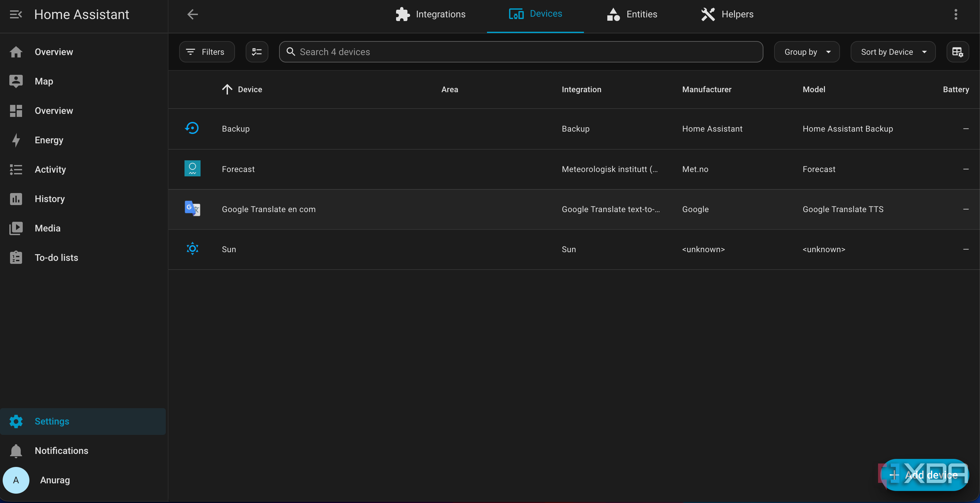The width and height of the screenshot is (980, 503).
Task: Click the Sun device icon
Action: [x=192, y=248]
